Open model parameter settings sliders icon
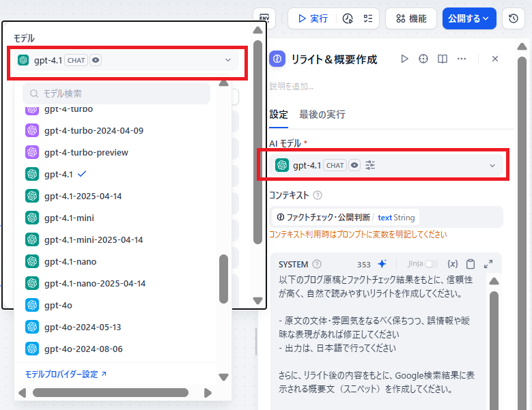 (x=371, y=165)
